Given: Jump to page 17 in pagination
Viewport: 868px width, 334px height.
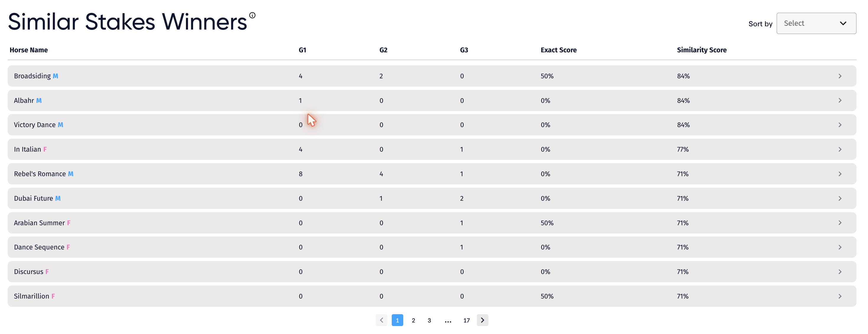Looking at the screenshot, I should pyautogui.click(x=466, y=320).
